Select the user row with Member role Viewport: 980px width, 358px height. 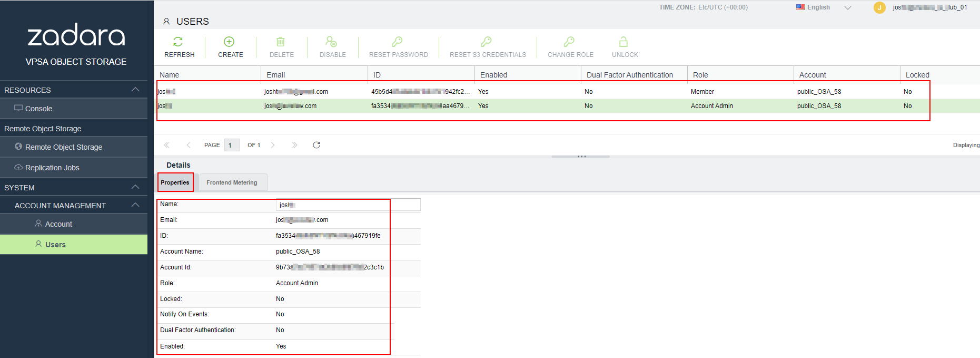(x=567, y=92)
